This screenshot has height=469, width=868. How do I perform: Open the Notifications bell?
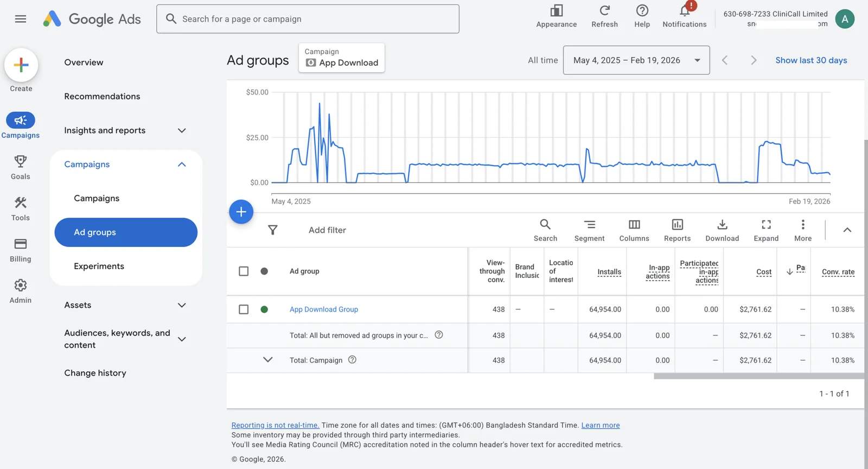click(684, 16)
